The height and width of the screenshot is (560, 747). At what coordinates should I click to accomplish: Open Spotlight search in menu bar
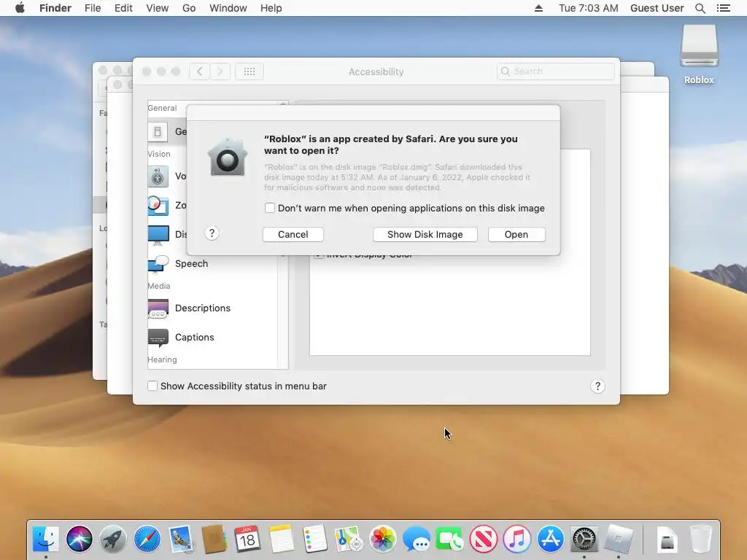[700, 8]
